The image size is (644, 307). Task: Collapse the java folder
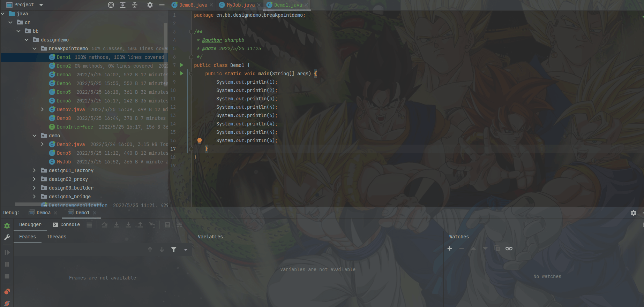3,14
